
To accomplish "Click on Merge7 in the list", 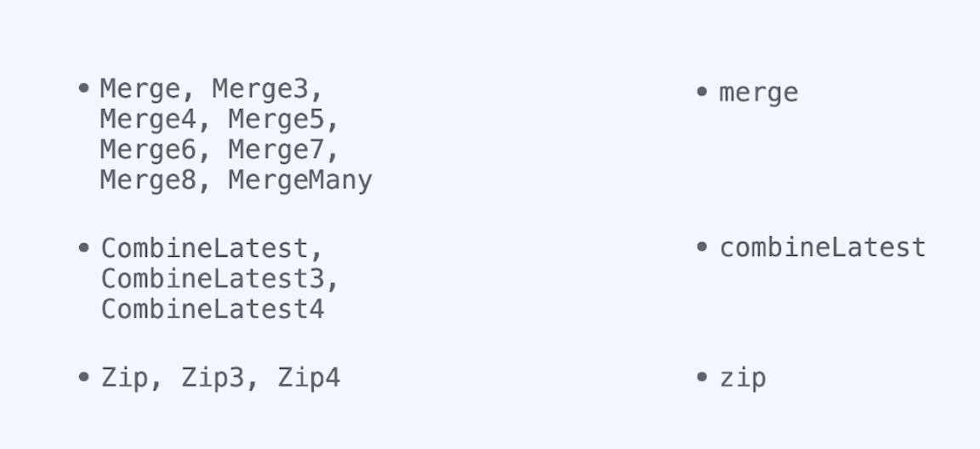I will coord(276,150).
